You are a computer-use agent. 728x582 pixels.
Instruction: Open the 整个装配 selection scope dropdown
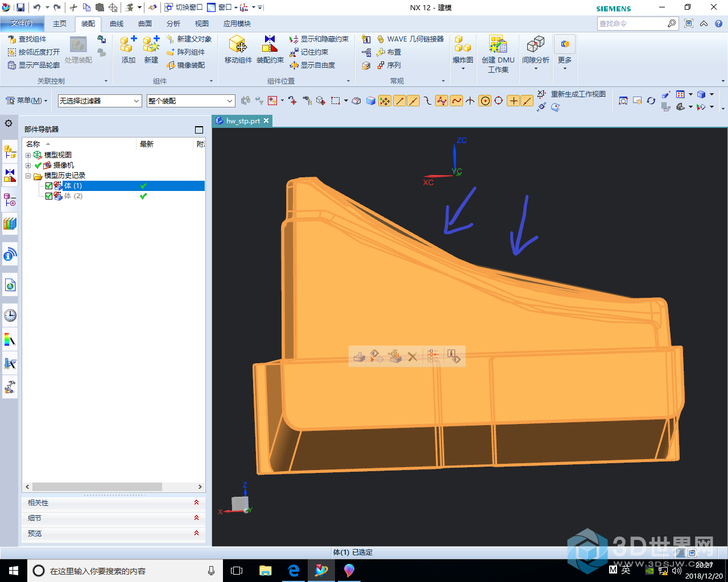(191, 101)
